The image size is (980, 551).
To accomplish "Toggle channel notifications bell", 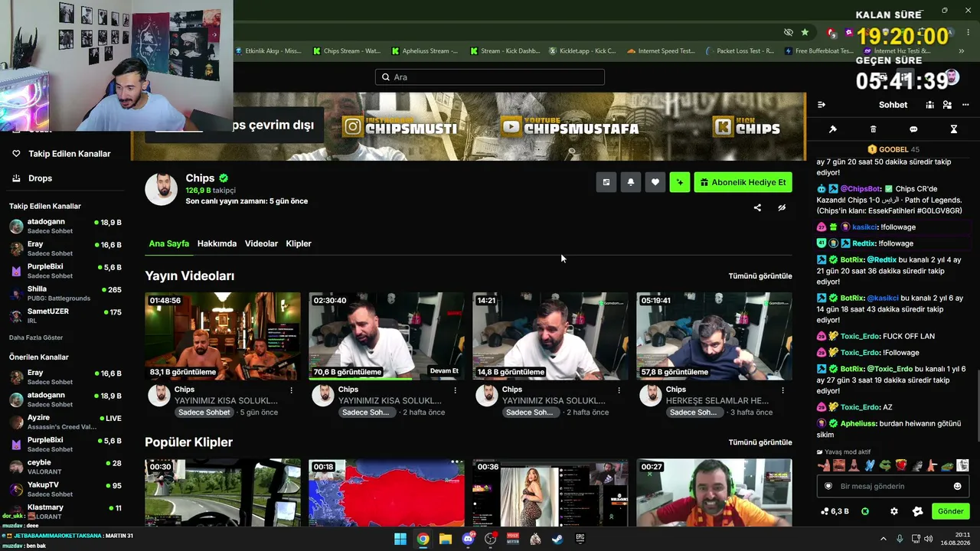I will [631, 182].
